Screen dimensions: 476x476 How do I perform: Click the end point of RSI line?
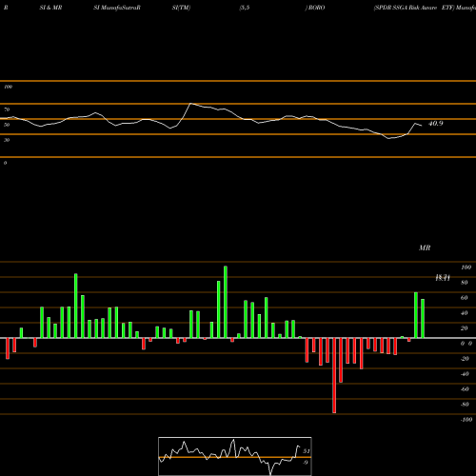click(422, 126)
